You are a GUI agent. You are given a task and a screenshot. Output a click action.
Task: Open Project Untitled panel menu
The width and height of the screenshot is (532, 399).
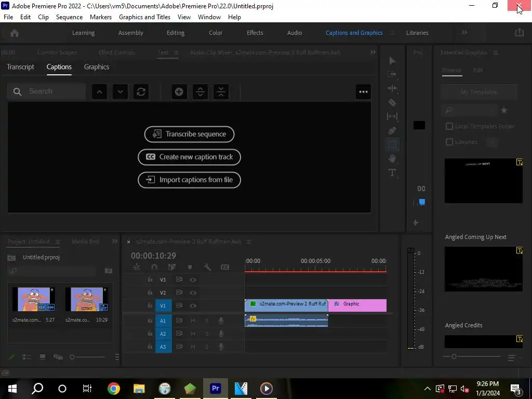click(58, 242)
